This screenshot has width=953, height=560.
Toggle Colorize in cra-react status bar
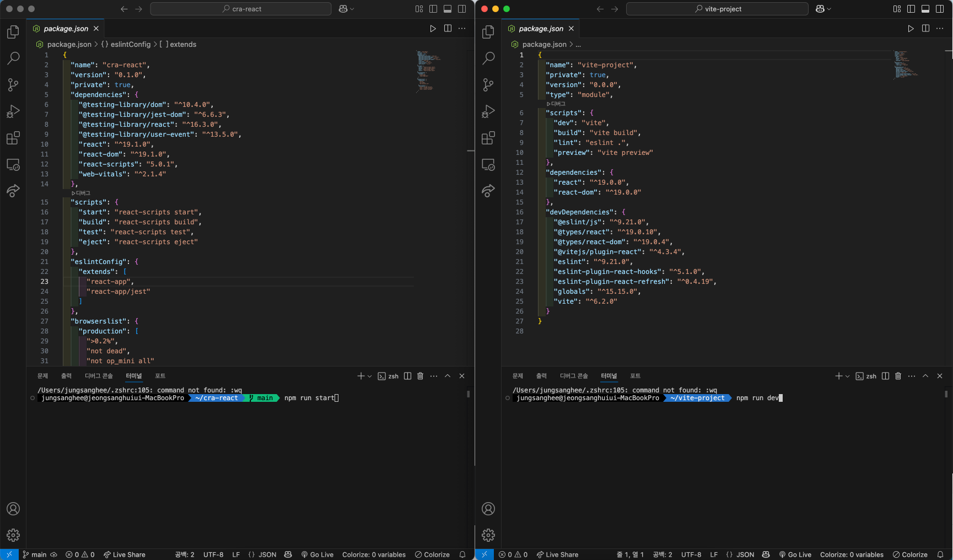point(432,554)
